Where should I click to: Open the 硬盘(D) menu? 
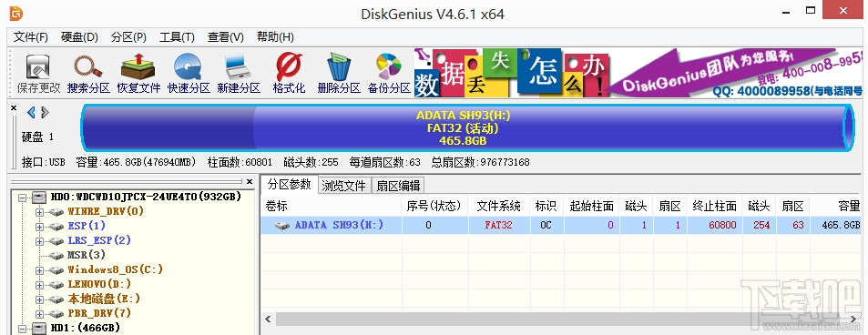[x=79, y=37]
